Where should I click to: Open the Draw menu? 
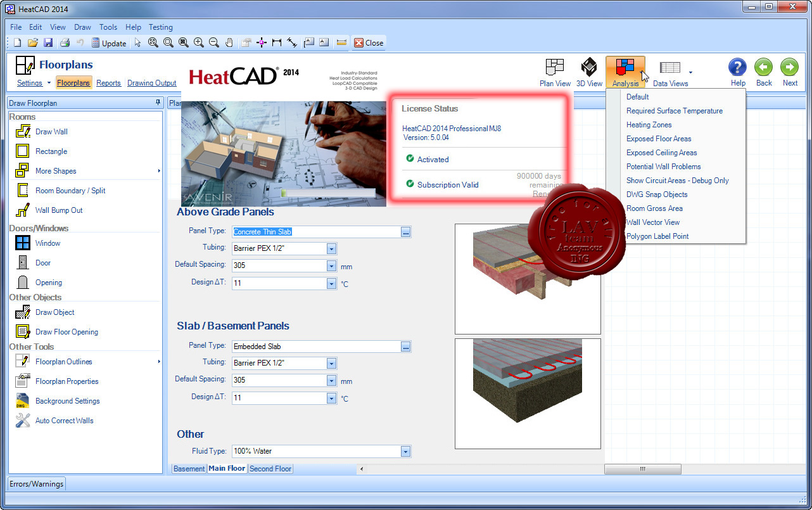coord(82,27)
